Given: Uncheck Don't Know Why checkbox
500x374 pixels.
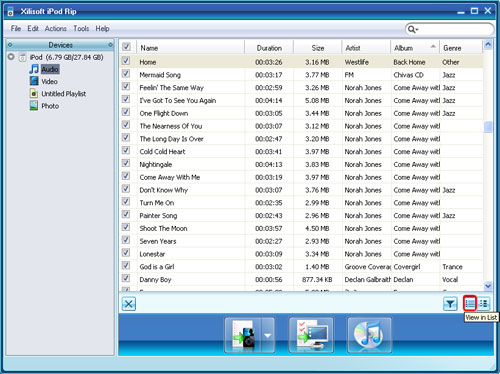Looking at the screenshot, I should coord(126,189).
